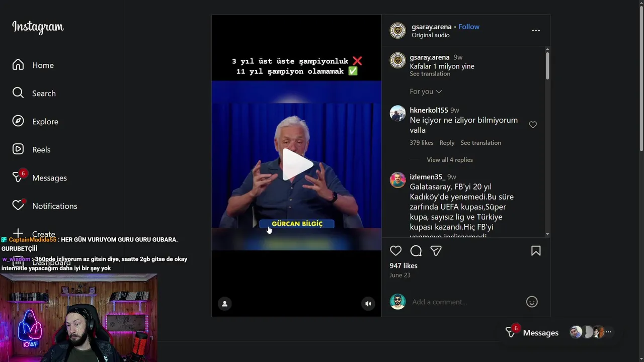Click the Search magnifier icon
This screenshot has width=644, height=362.
coord(18,93)
